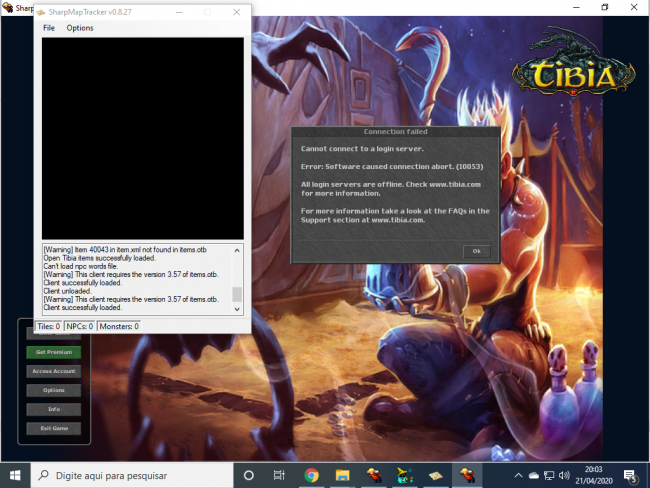Click the Exit Game button
This screenshot has width=650, height=488.
[x=53, y=428]
